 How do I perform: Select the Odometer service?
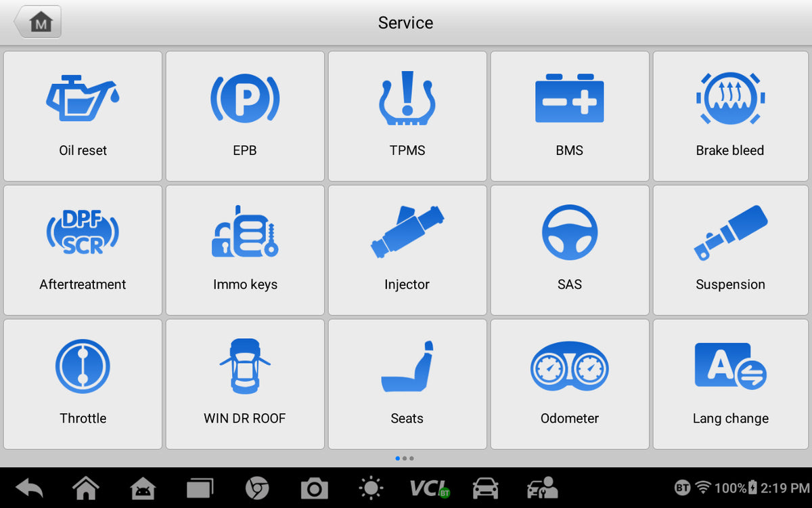[x=570, y=384]
